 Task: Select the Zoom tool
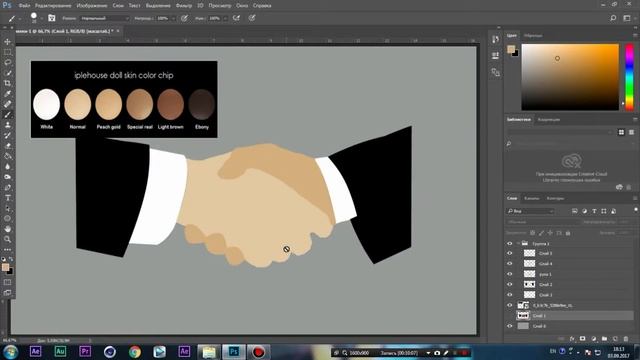click(7, 240)
